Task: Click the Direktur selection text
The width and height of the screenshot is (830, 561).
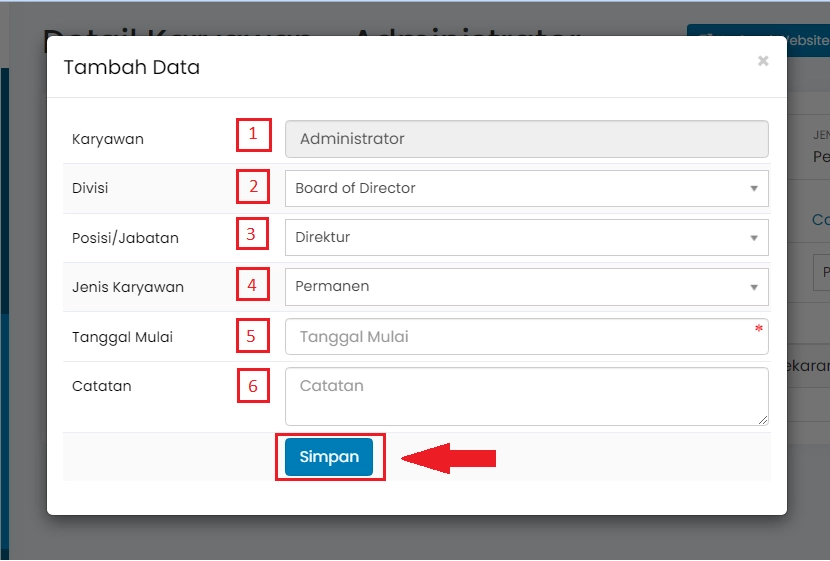Action: tap(323, 238)
